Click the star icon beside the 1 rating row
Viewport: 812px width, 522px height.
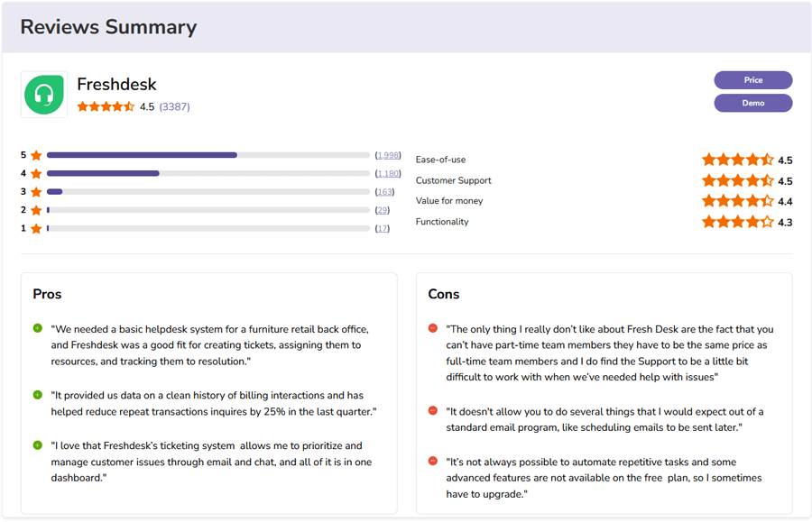pos(36,229)
